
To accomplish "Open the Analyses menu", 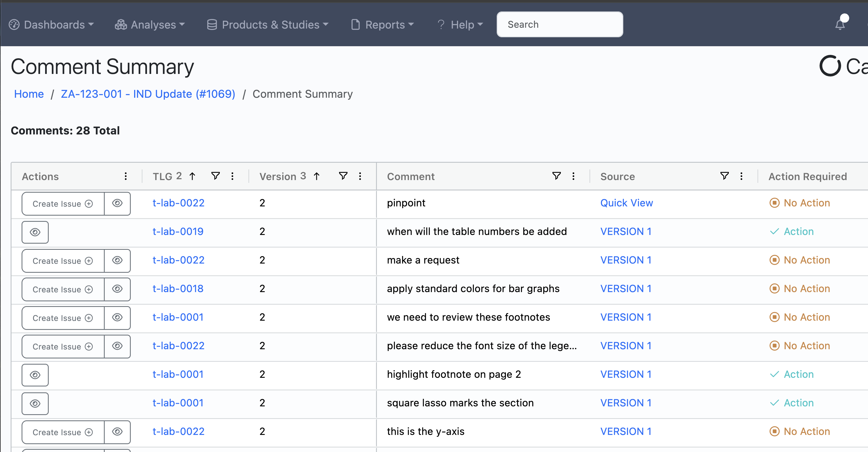I will (x=150, y=25).
